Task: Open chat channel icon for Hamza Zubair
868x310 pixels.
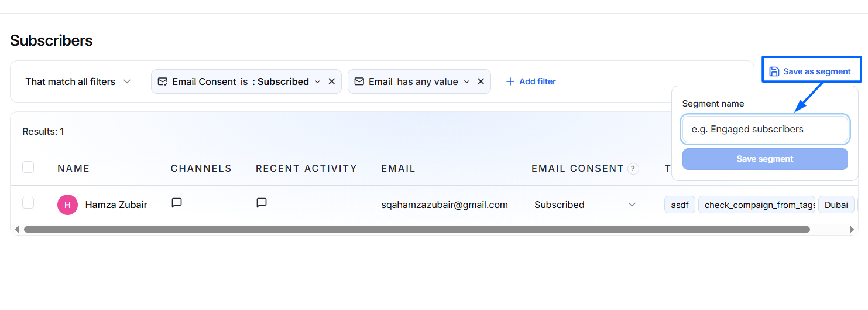Action: pyautogui.click(x=176, y=203)
